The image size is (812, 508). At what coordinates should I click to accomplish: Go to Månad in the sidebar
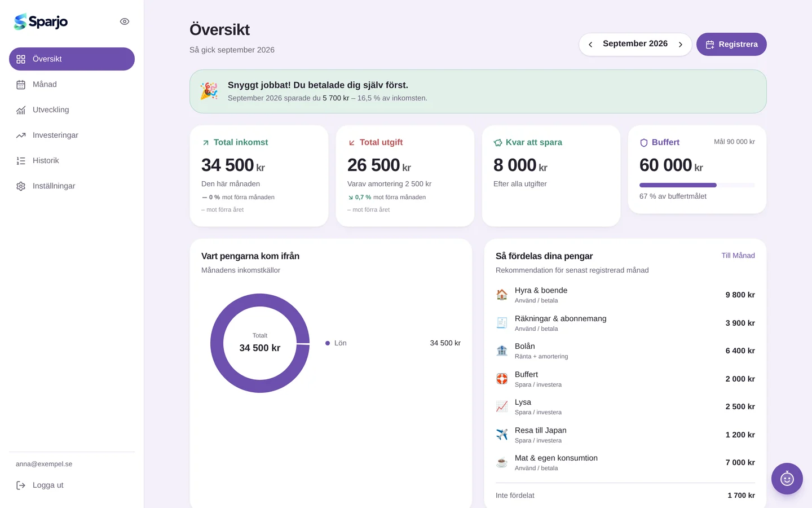coord(72,84)
